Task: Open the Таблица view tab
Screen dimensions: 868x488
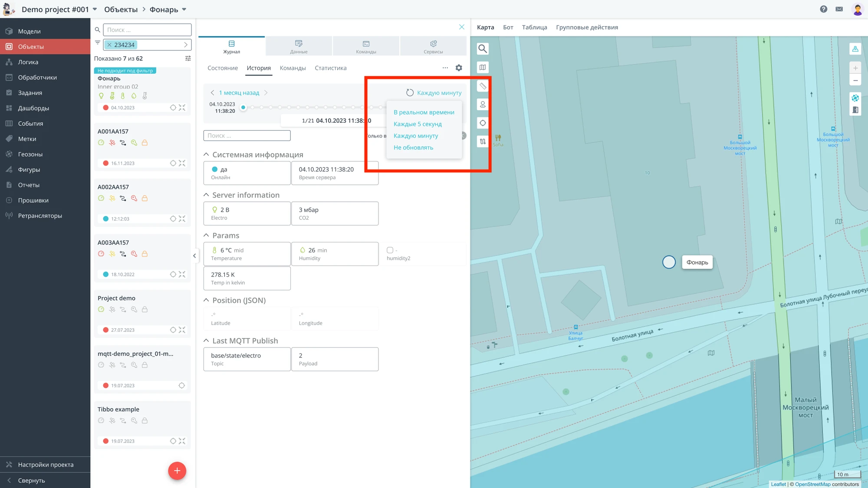Action: click(x=534, y=27)
